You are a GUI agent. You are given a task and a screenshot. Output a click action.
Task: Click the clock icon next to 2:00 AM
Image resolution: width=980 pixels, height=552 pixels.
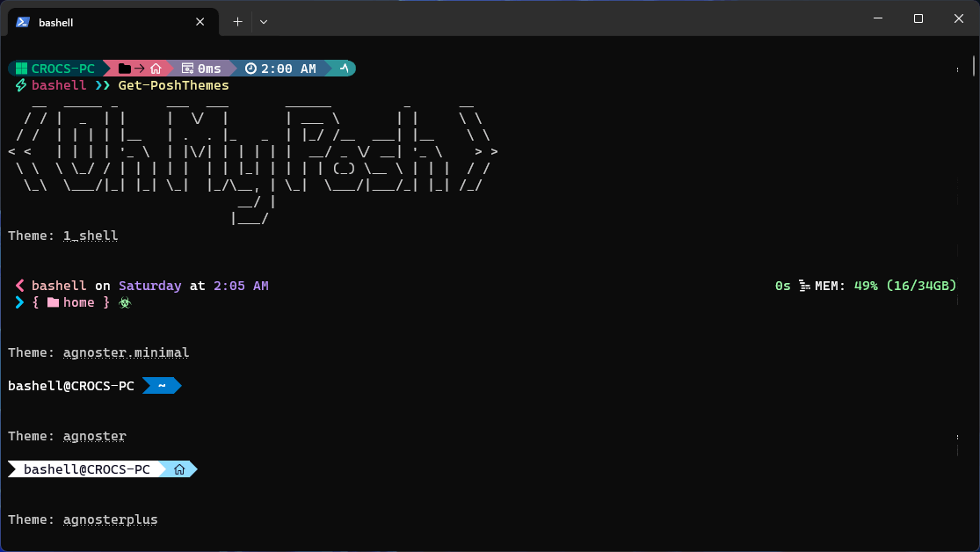(x=250, y=69)
